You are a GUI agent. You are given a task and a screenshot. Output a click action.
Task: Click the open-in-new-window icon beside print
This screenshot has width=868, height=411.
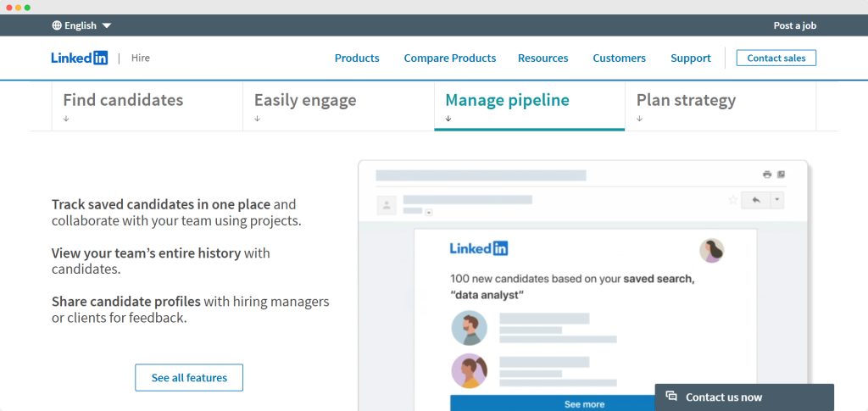point(781,175)
